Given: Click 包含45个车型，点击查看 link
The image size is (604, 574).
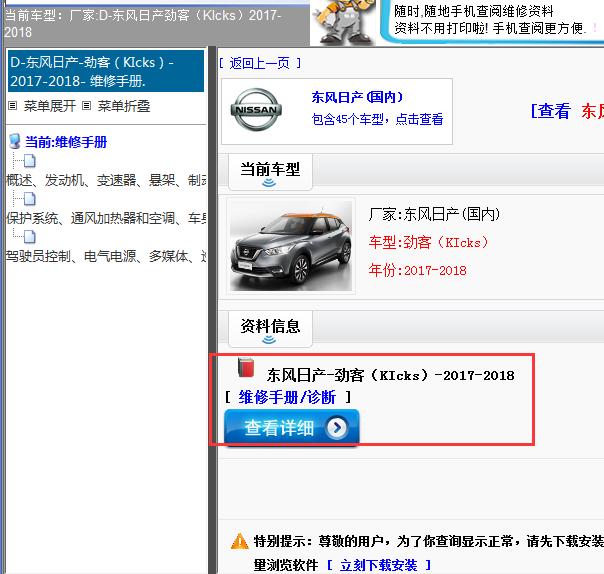Looking at the screenshot, I should pos(377,119).
